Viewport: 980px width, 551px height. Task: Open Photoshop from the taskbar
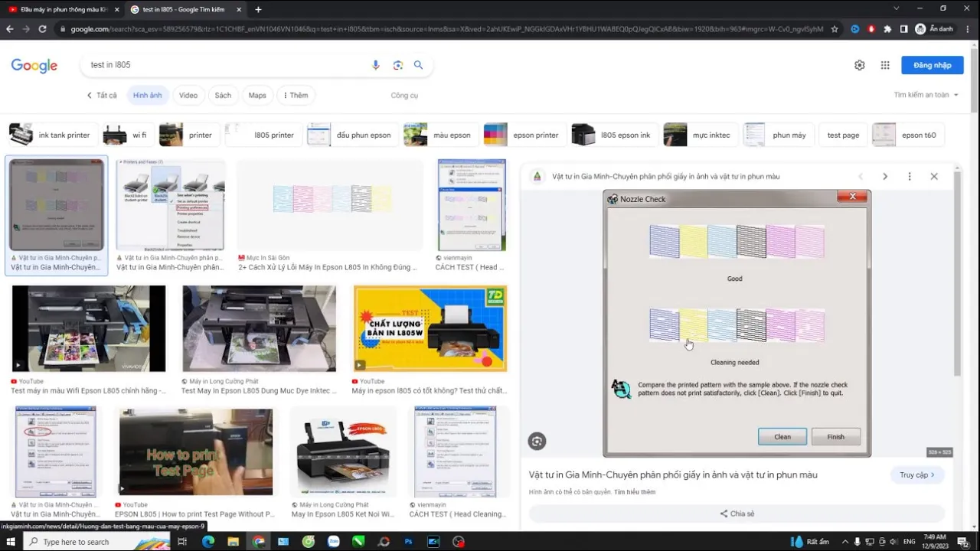point(408,542)
